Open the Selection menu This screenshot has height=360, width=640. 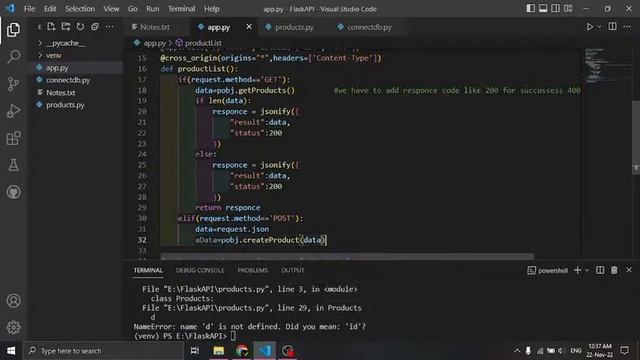80,9
